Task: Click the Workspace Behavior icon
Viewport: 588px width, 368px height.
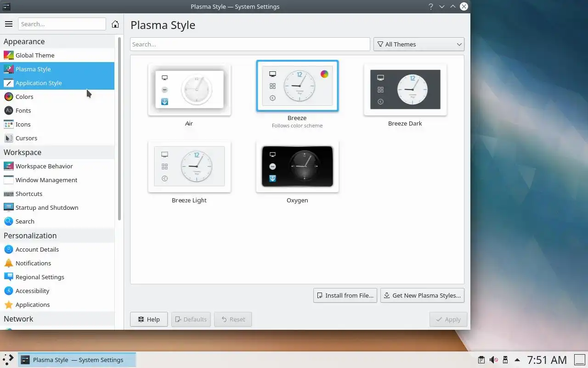Action: [8, 166]
